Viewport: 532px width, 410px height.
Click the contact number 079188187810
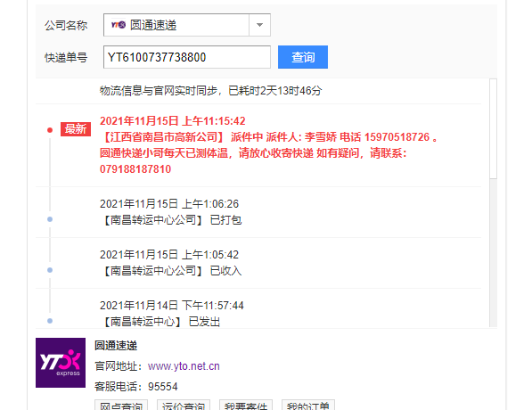[x=135, y=169]
